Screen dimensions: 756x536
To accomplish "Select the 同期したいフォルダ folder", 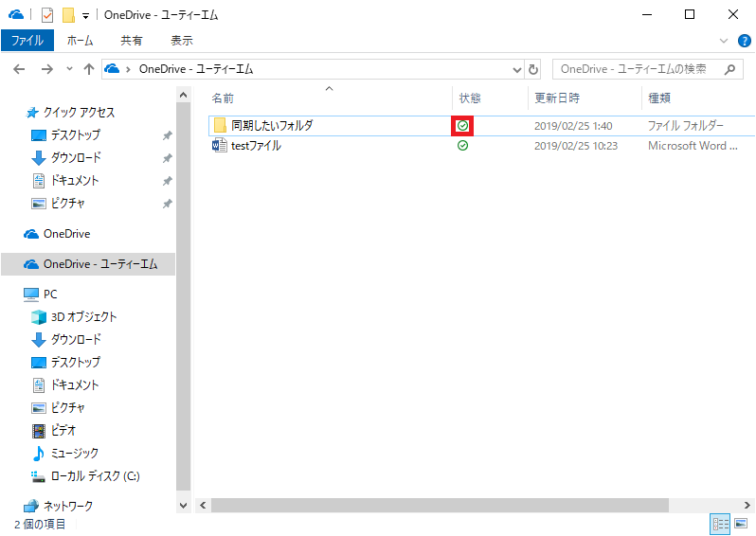I will 272,126.
